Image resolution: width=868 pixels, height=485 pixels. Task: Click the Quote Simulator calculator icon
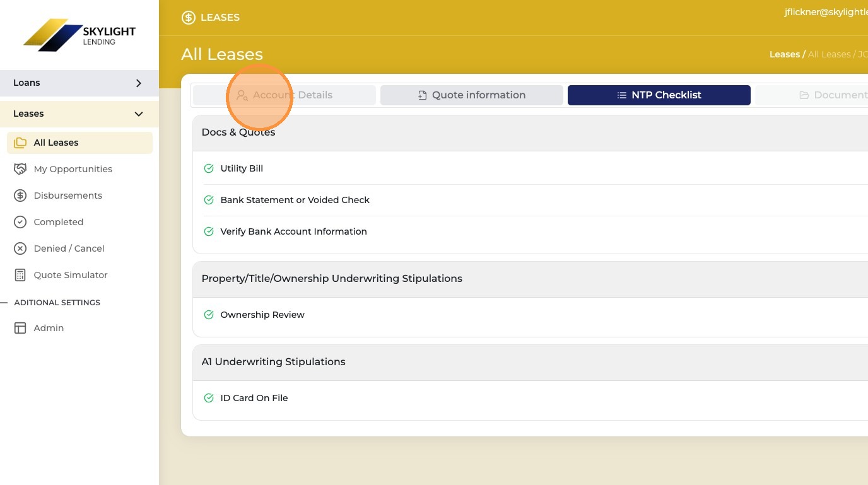pos(20,275)
